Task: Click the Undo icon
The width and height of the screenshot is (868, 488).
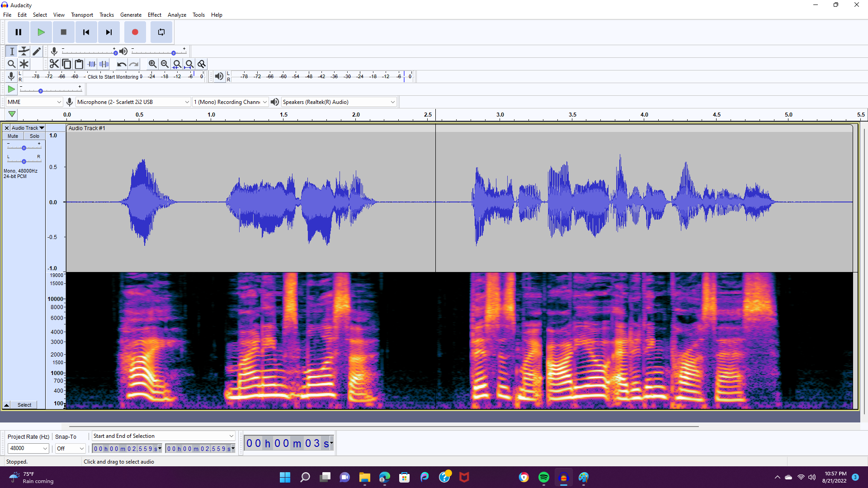Action: coord(121,64)
